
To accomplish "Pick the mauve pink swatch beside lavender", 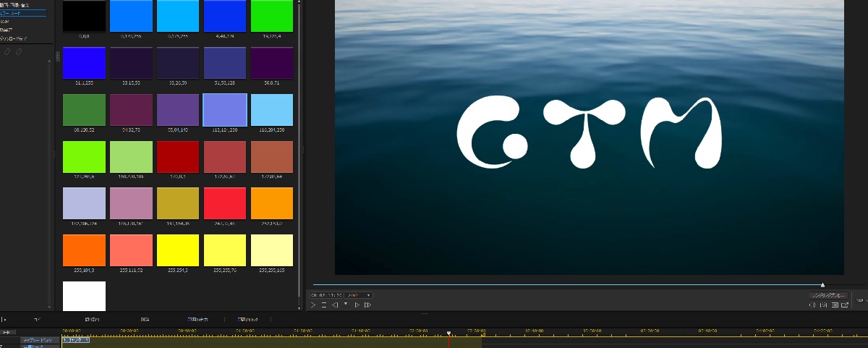I will click(x=131, y=203).
